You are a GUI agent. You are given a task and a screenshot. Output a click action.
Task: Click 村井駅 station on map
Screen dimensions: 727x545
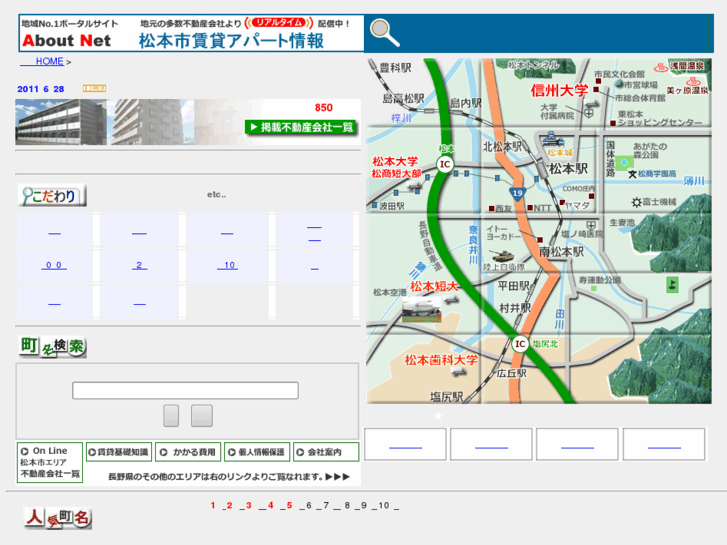515,308
